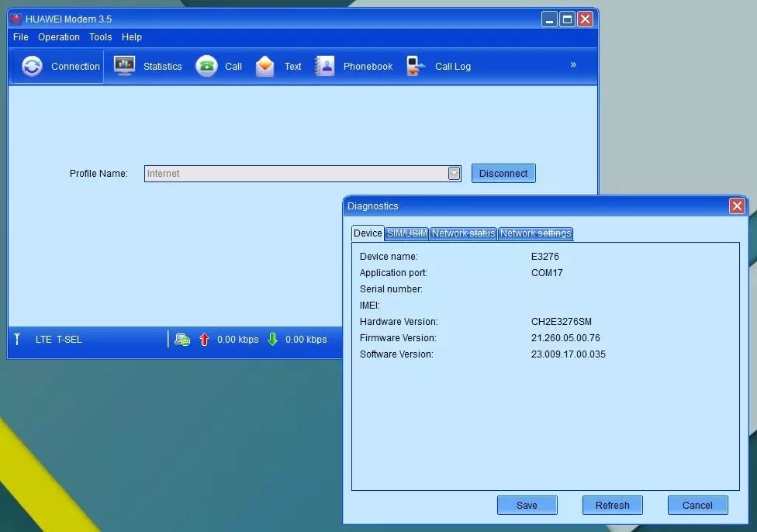Viewport: 757px width, 532px height.
Task: Open the Statistics monitor icon
Action: pyautogui.click(x=125, y=66)
